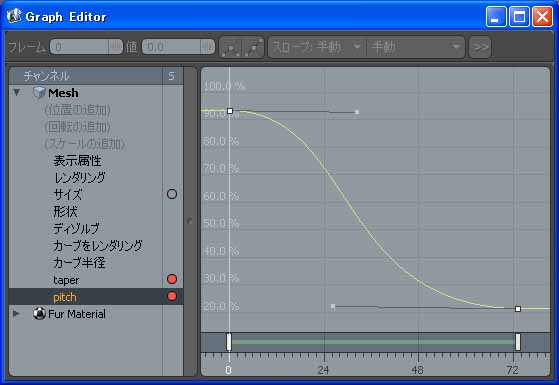Select the サイズ channel
The image size is (559, 385).
[x=68, y=194]
